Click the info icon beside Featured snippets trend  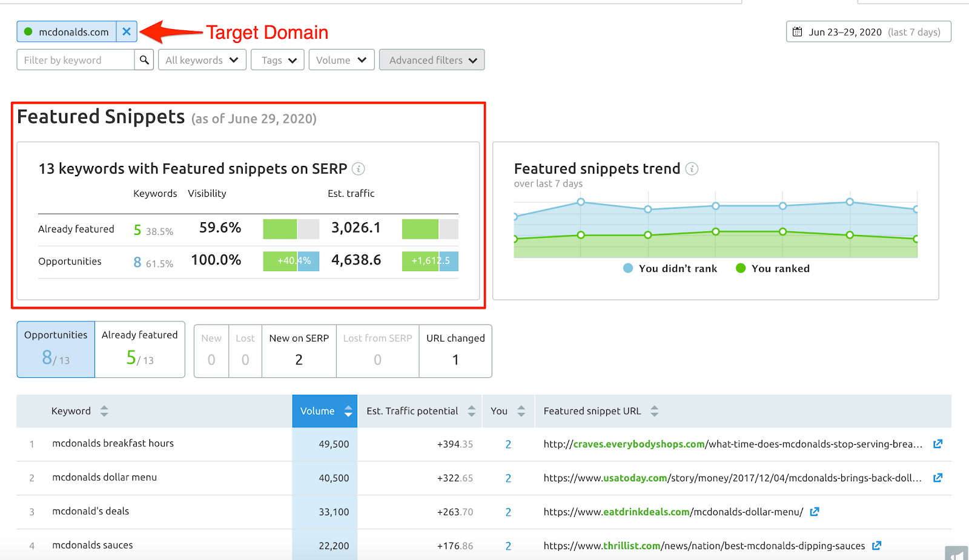point(692,170)
